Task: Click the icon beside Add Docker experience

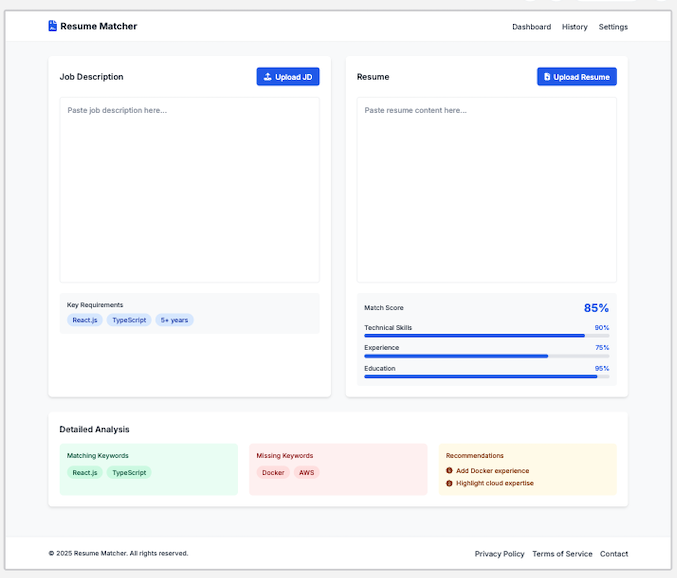Action: coord(449,471)
